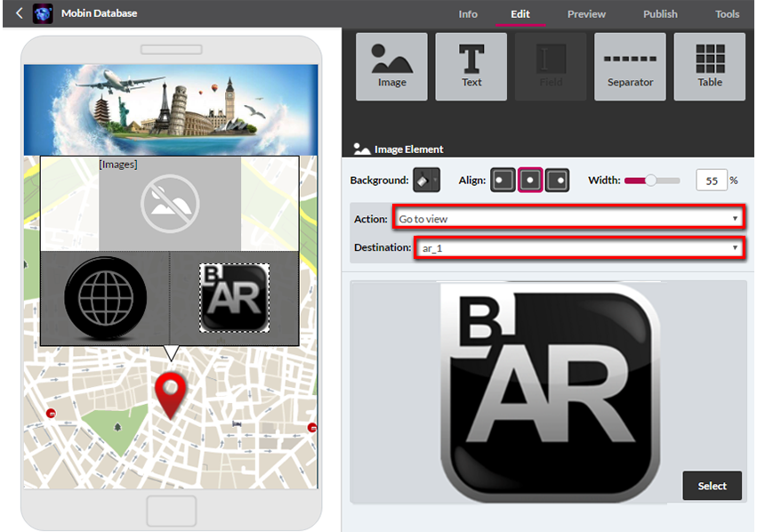Open the Info tab

pos(468,14)
